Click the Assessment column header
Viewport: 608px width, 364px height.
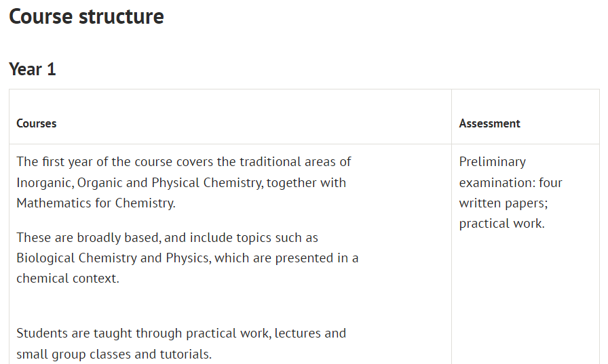click(490, 123)
